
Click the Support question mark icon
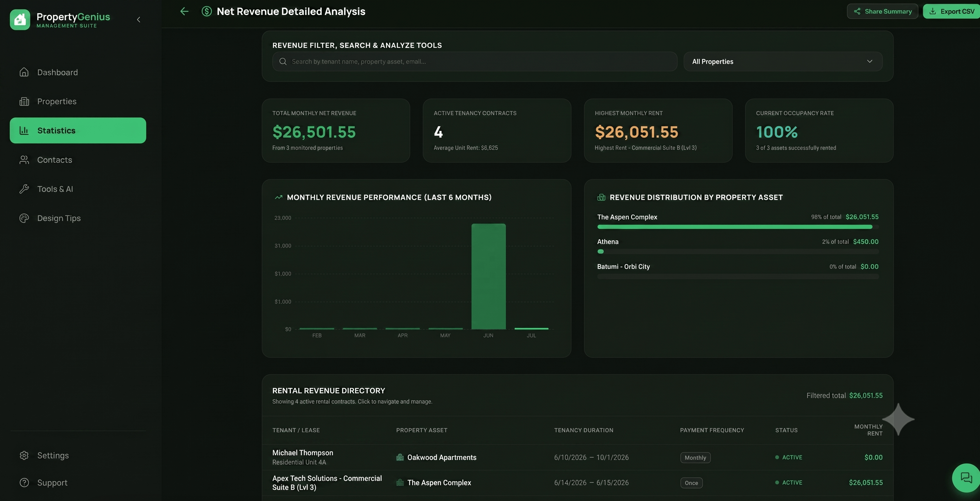click(x=24, y=482)
